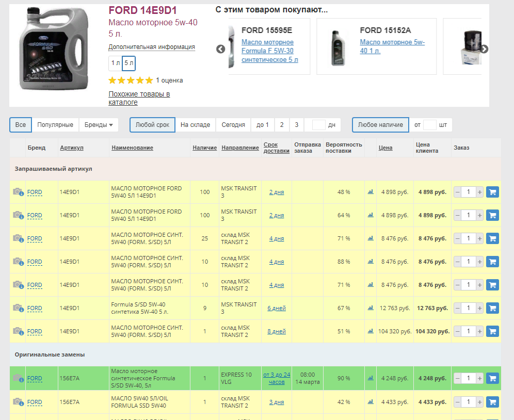Open the Дополнительная информация link

tap(152, 47)
